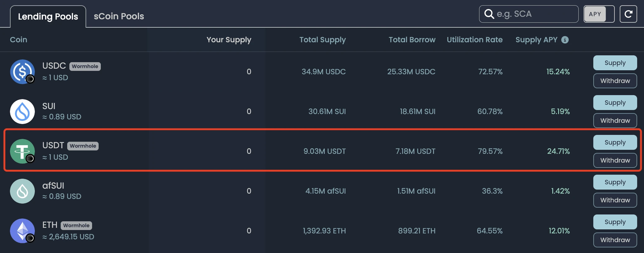Click the Utilization Rate column header

pos(474,40)
